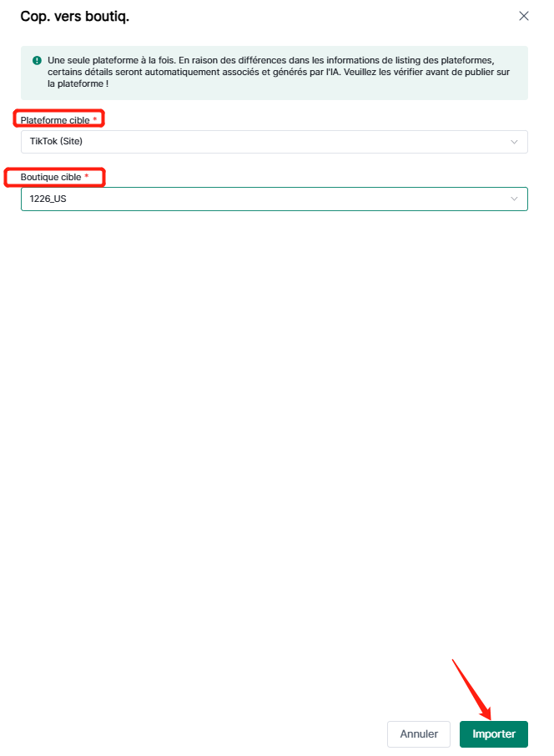This screenshot has height=756, width=554.
Task: Focus the 1226_US shop selection field
Action: pyautogui.click(x=274, y=199)
